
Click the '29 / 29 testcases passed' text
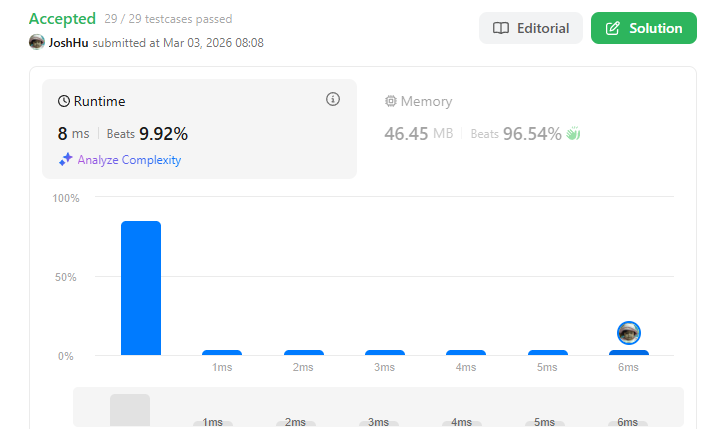[168, 19]
